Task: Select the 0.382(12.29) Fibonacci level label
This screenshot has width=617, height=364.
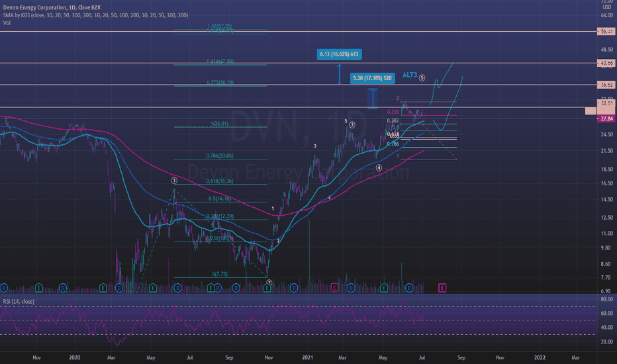Action: [x=220, y=216]
